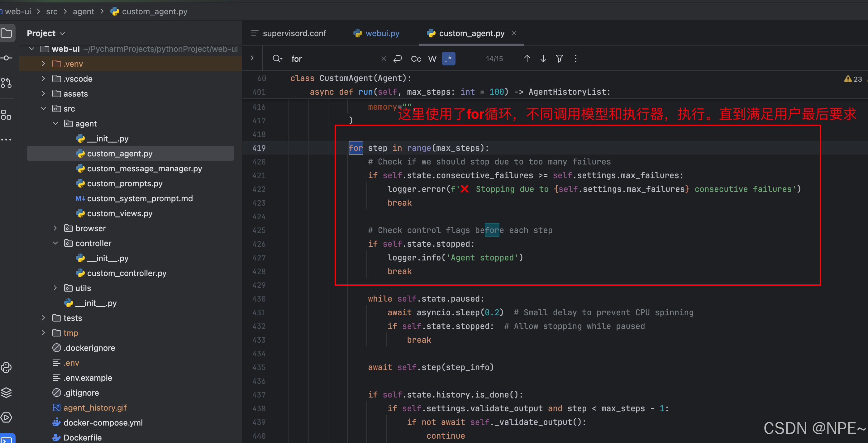Image resolution: width=868 pixels, height=443 pixels.
Task: Toggle Match Case in the search bar
Action: point(416,59)
